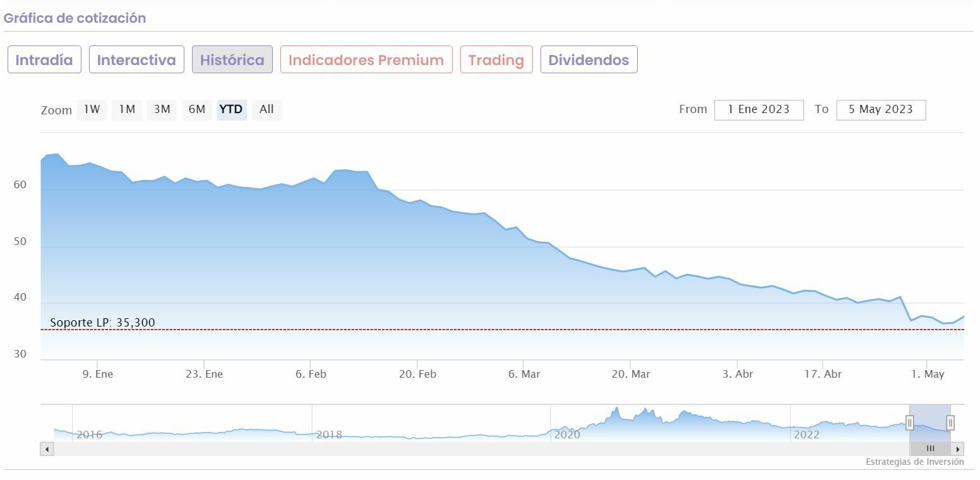Screen dimensions: 980x480
Task: Select the 1M zoom range
Action: (x=127, y=109)
